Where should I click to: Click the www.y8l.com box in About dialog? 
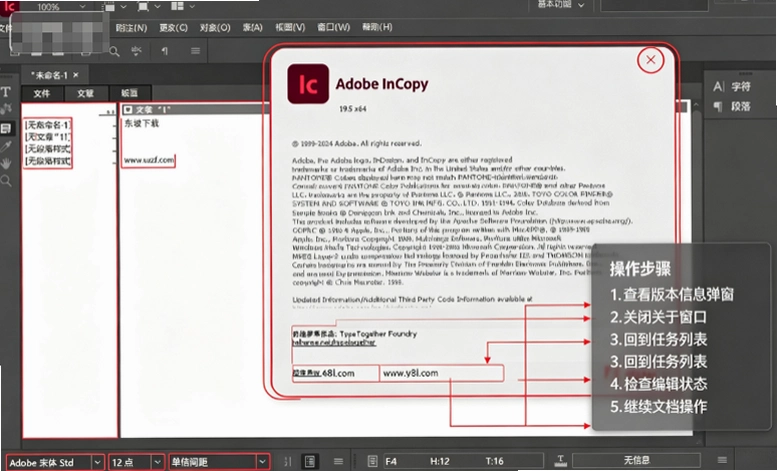coord(442,373)
